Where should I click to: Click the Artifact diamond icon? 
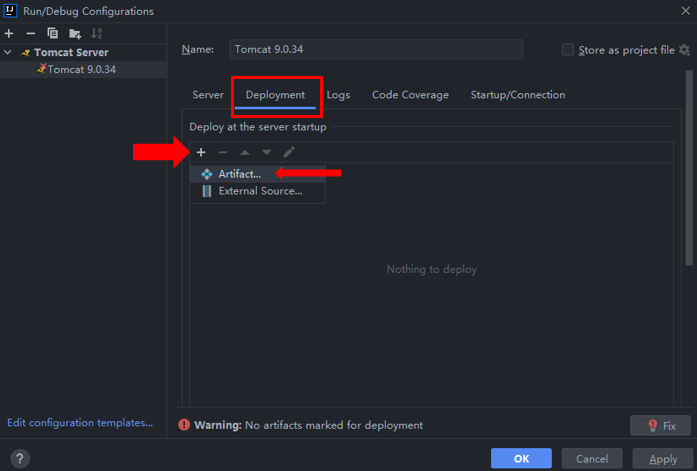pyautogui.click(x=207, y=174)
